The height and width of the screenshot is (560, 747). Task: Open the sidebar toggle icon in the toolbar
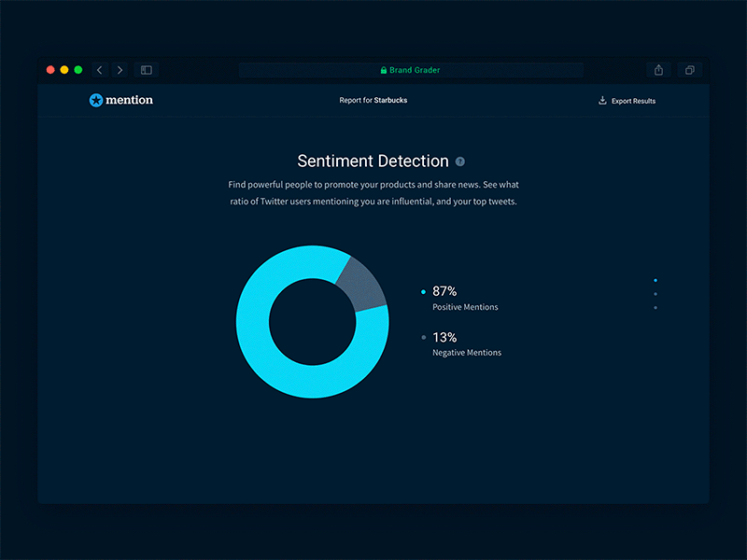146,70
